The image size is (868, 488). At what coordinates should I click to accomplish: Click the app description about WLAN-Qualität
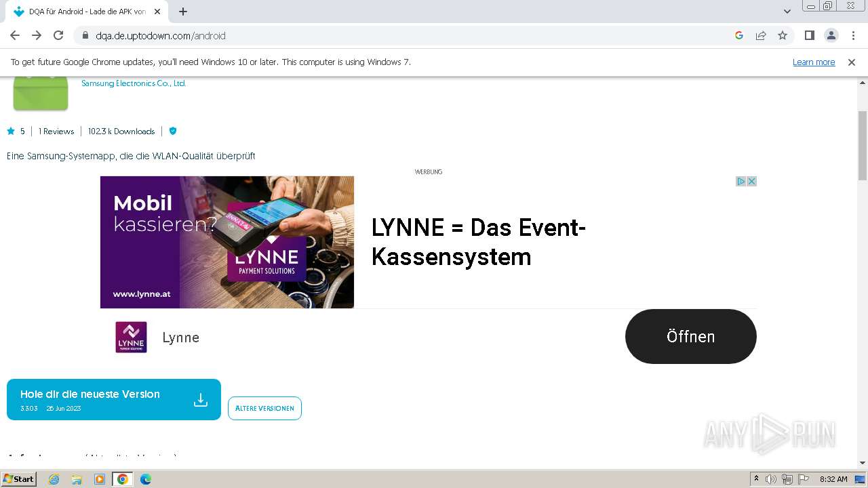point(131,156)
